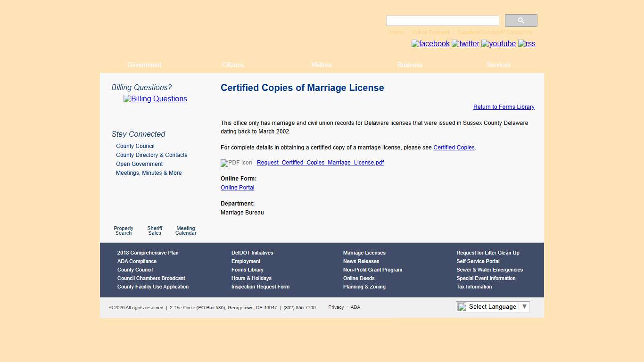Click the Privacy link at the bottom
This screenshot has width=644, height=362.
pos(336,307)
